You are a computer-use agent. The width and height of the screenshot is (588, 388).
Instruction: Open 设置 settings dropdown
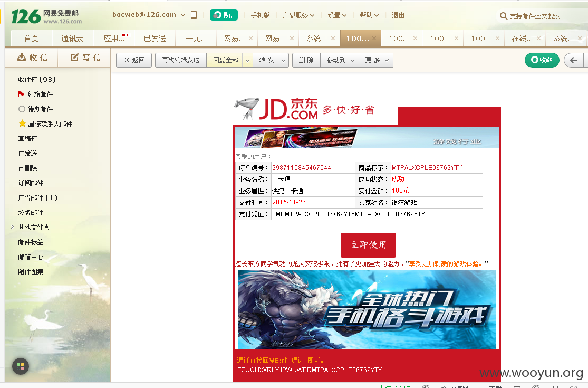pyautogui.click(x=337, y=15)
